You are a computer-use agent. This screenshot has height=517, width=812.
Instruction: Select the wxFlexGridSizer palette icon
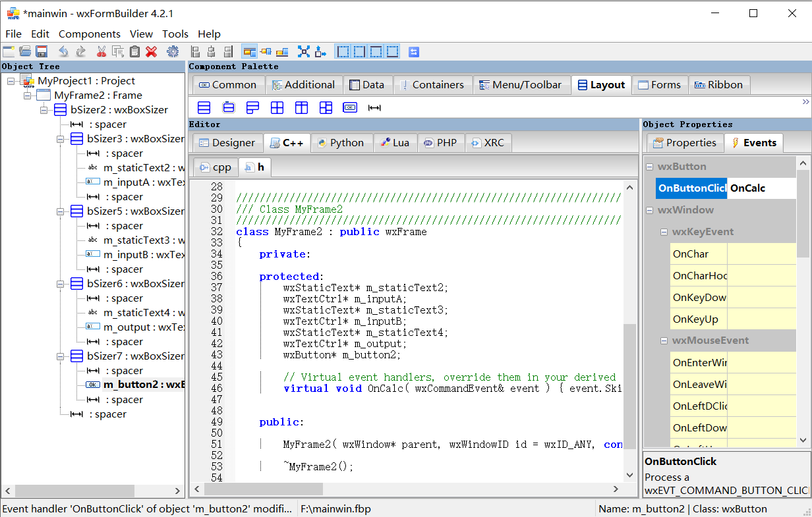pyautogui.click(x=301, y=107)
